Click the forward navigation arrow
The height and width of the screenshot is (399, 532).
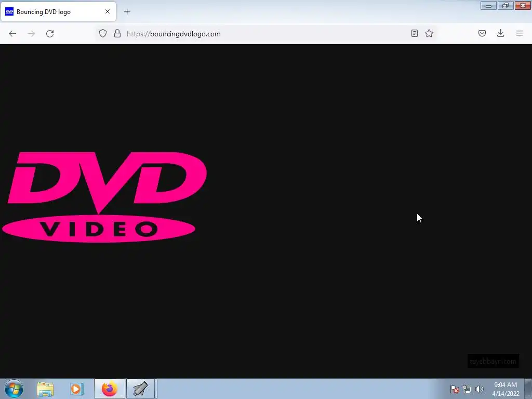(x=31, y=34)
